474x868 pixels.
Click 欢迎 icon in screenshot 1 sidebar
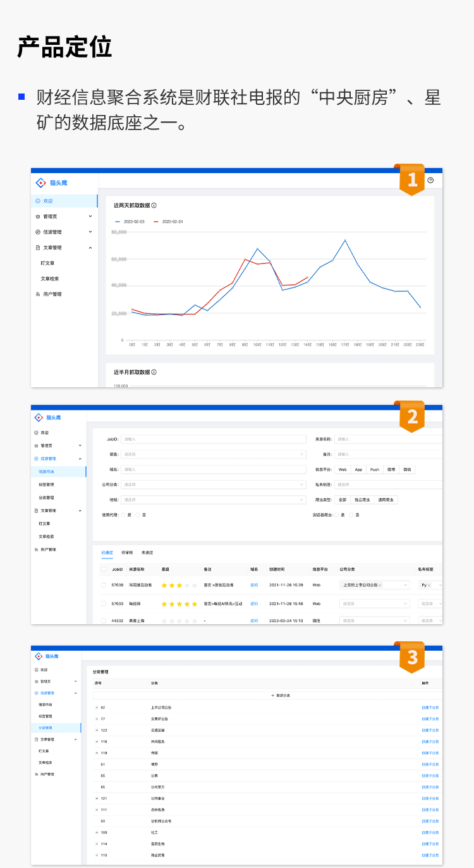click(x=38, y=201)
